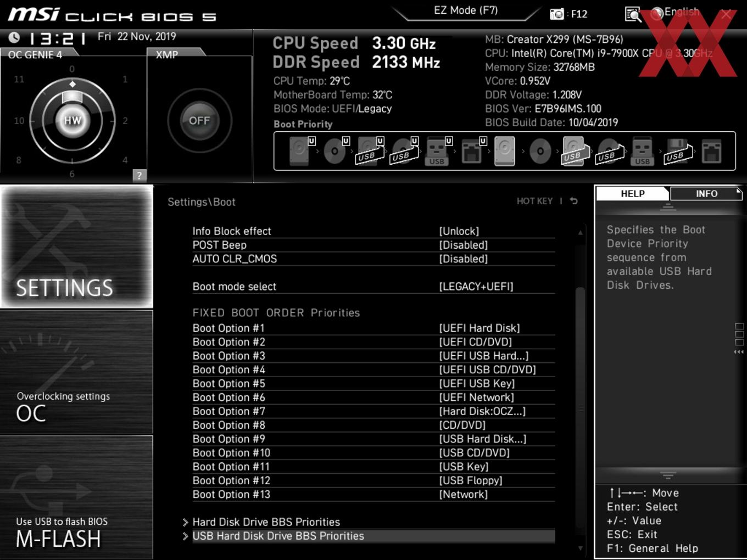Open the HOT KEY menu

pyautogui.click(x=534, y=201)
